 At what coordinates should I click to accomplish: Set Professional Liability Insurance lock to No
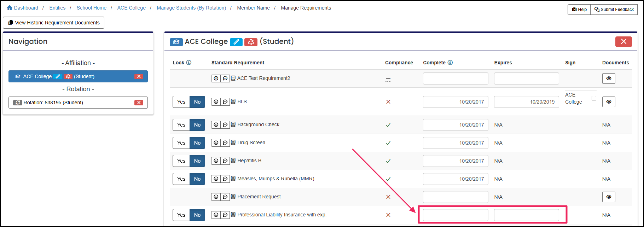pyautogui.click(x=197, y=215)
